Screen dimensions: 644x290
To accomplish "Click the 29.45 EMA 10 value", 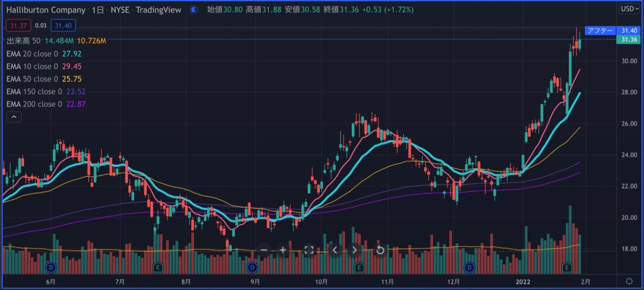I will coord(72,66).
